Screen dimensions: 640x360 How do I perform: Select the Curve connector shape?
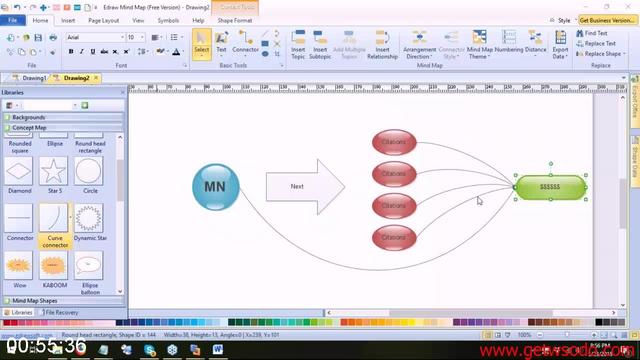(x=55, y=225)
